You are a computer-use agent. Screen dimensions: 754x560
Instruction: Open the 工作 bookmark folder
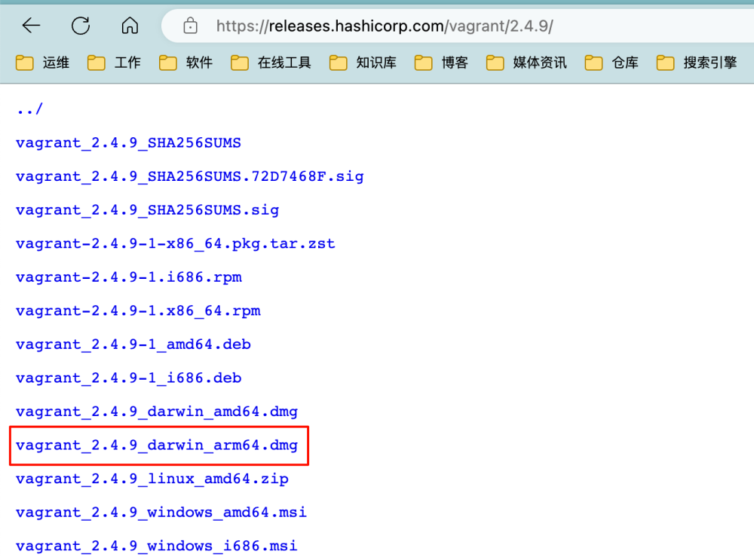[x=115, y=63]
